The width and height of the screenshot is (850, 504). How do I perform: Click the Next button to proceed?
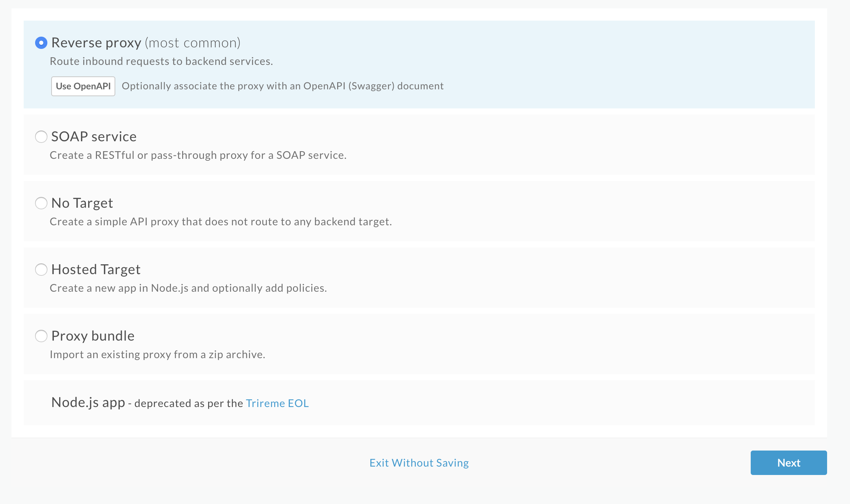pos(789,463)
